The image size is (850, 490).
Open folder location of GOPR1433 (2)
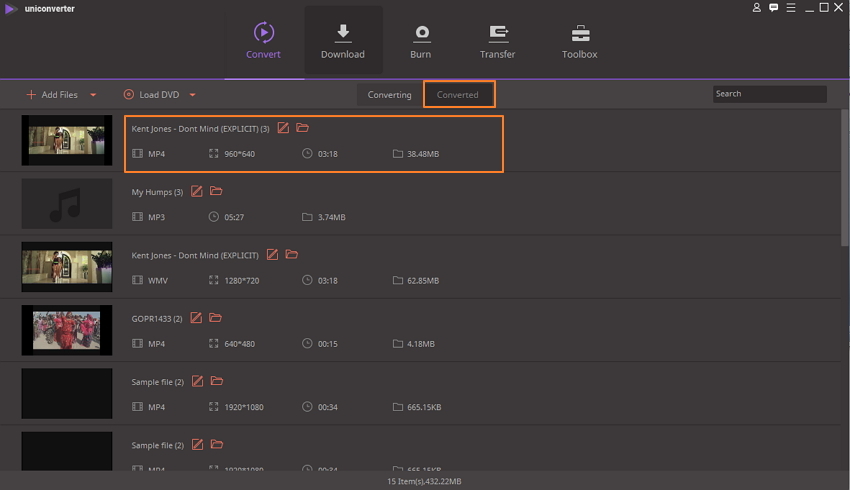(x=216, y=318)
